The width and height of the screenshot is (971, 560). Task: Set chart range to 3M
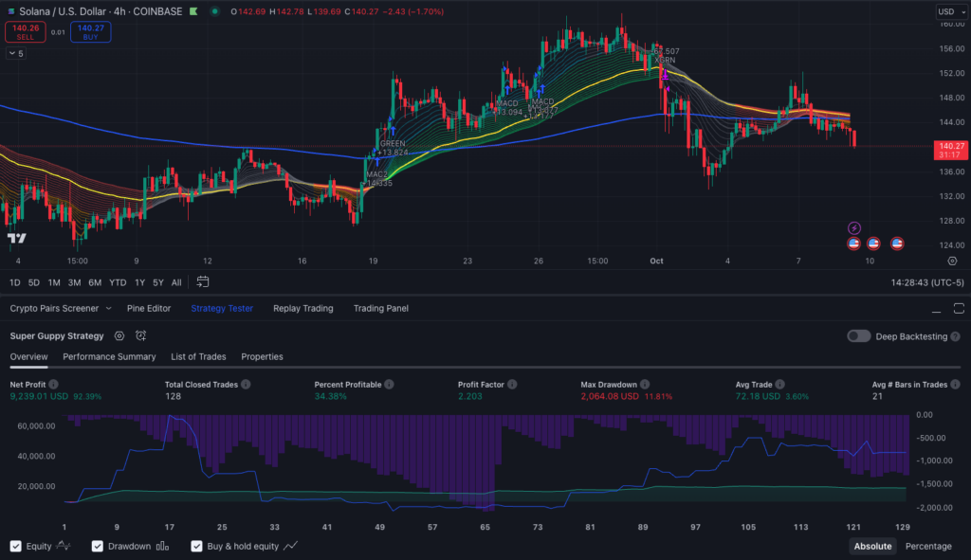[x=74, y=282]
